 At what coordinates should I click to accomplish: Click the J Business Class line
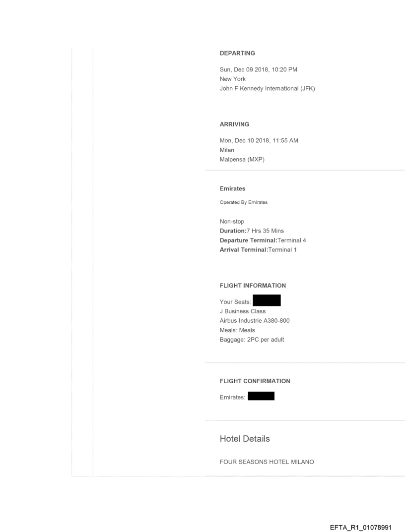(x=242, y=311)
